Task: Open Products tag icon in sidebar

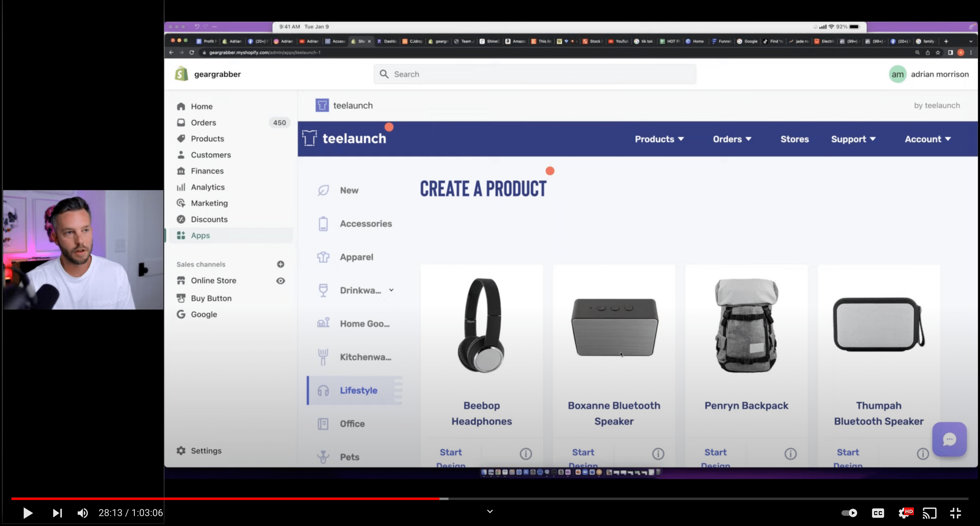Action: 181,139
